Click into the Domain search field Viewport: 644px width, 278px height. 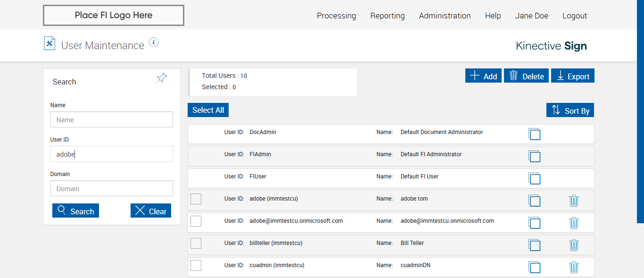tap(112, 189)
